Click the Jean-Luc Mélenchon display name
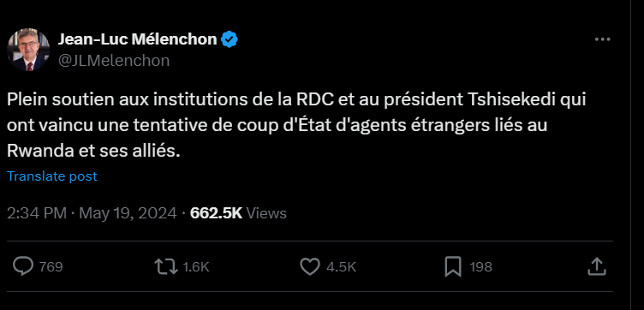Image resolution: width=644 pixels, height=310 pixels. pyautogui.click(x=137, y=39)
